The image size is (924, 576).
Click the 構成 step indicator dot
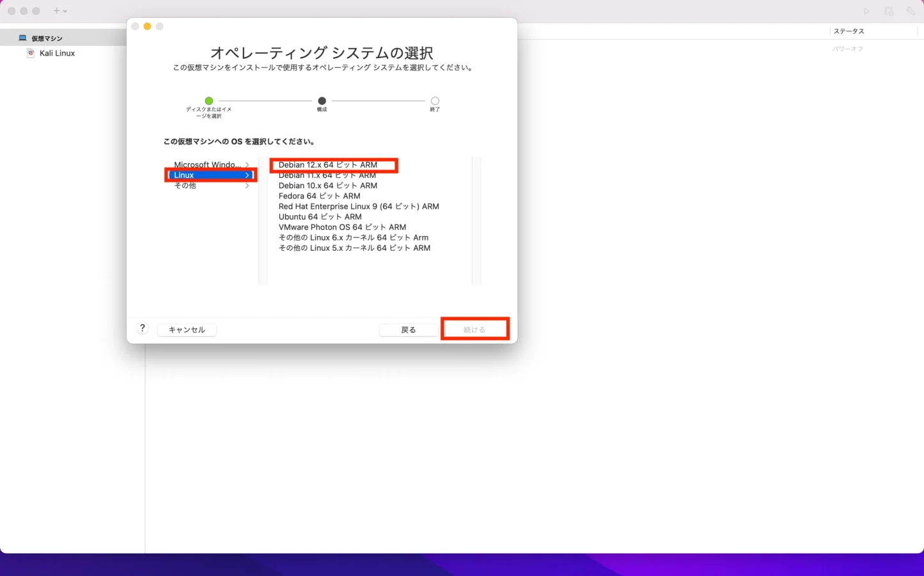pos(322,101)
